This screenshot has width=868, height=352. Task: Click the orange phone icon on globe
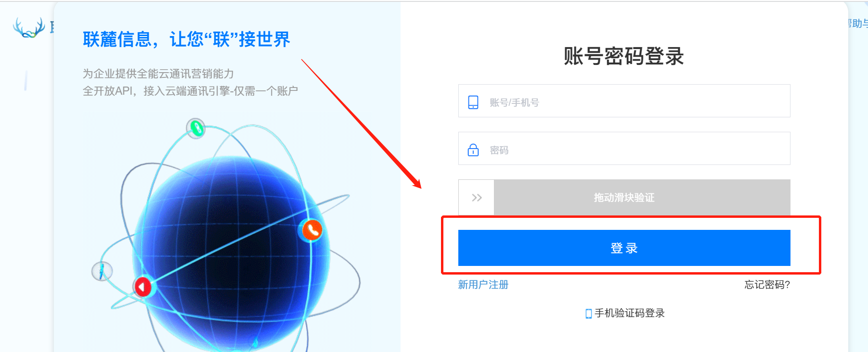pos(312,230)
